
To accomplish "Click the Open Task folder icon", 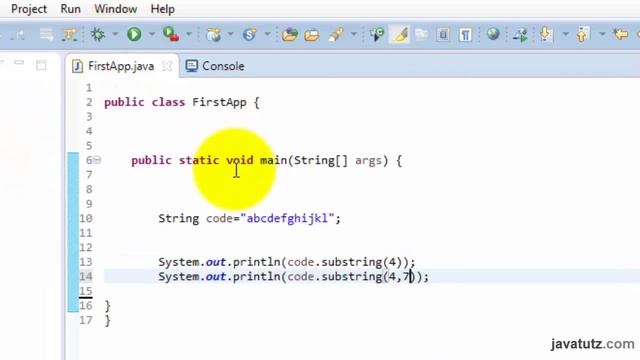I will point(312,35).
